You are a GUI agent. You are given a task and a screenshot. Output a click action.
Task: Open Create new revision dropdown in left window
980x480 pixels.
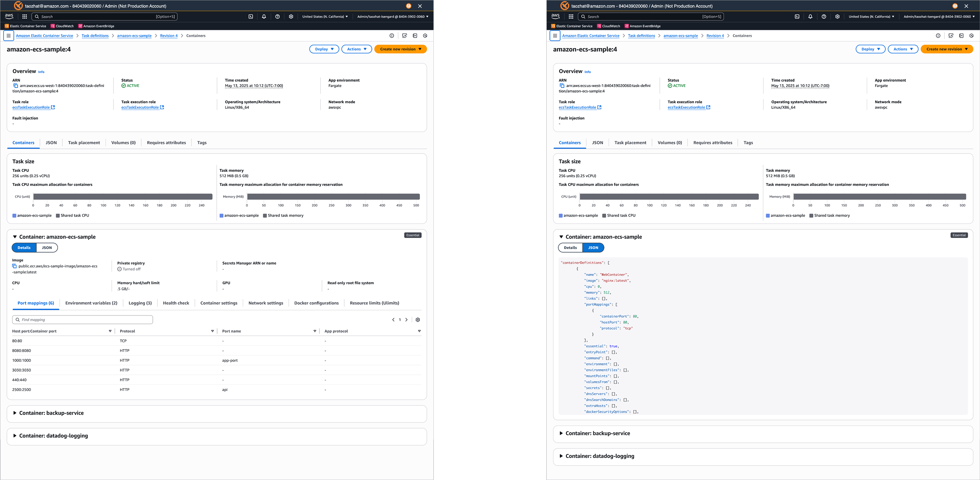[x=401, y=49]
